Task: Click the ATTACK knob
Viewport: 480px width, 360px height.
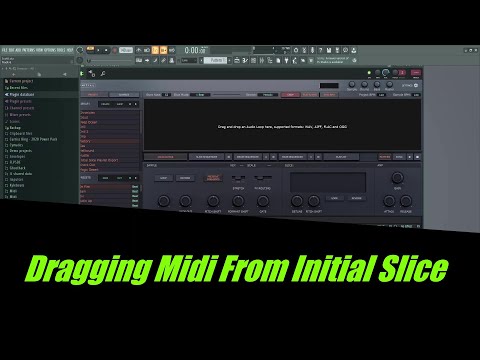Action: click(389, 201)
